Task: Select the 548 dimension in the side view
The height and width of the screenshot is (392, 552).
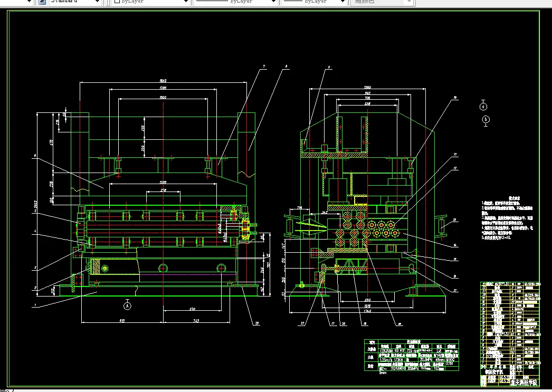Action: 367,104
